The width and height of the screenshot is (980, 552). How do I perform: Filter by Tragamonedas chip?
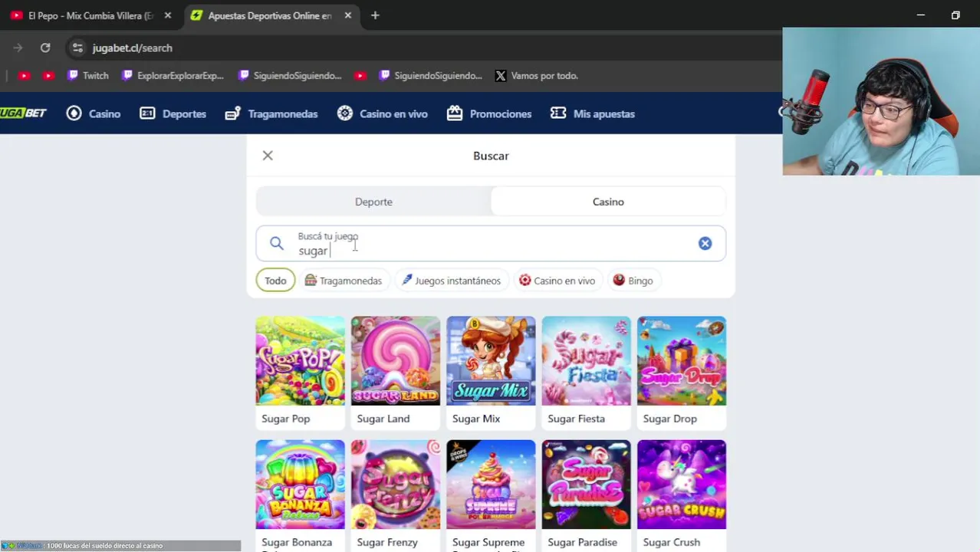pos(343,281)
